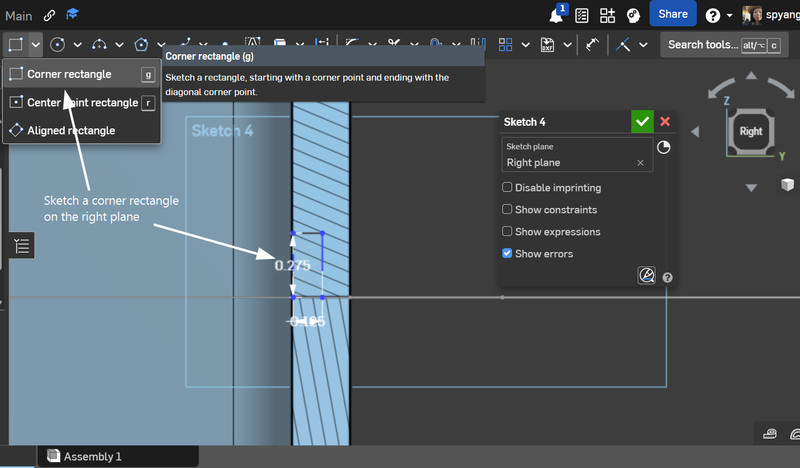
Task: Open the learning head-gears icon
Action: point(633,16)
